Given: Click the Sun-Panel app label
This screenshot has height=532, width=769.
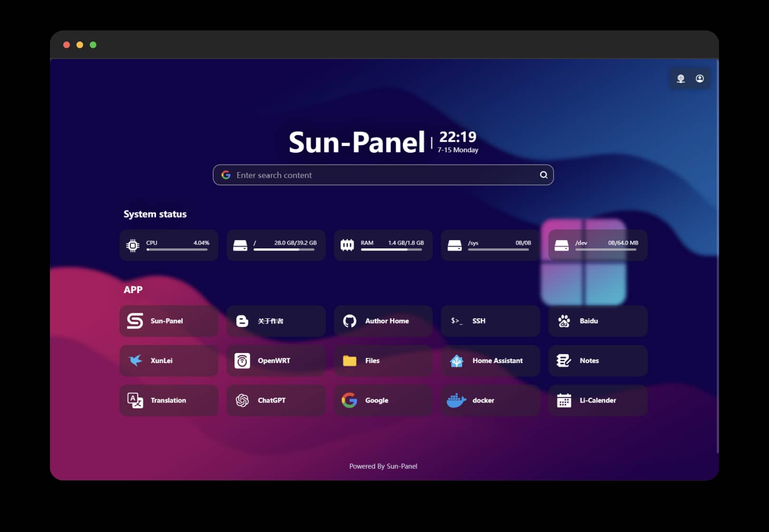Looking at the screenshot, I should tap(167, 321).
